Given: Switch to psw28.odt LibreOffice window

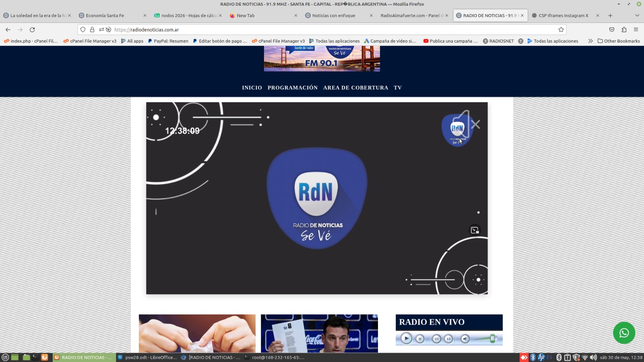Looking at the screenshot, I should [147, 357].
